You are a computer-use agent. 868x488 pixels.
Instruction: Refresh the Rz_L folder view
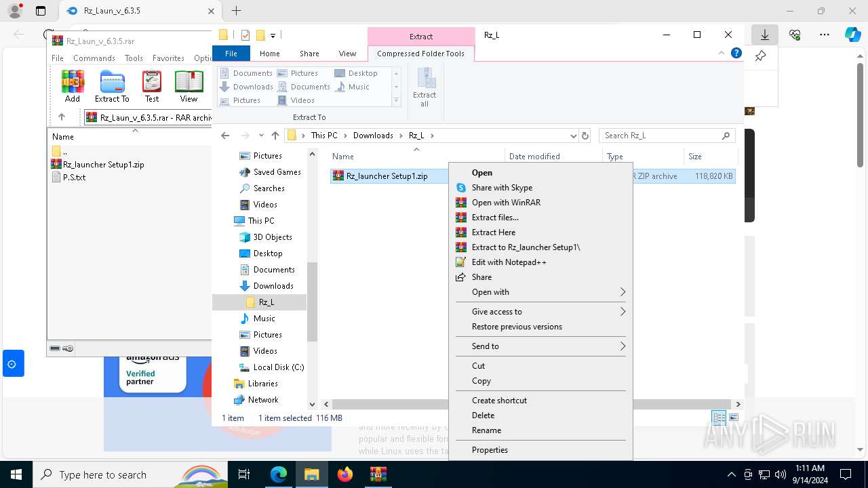pyautogui.click(x=585, y=136)
